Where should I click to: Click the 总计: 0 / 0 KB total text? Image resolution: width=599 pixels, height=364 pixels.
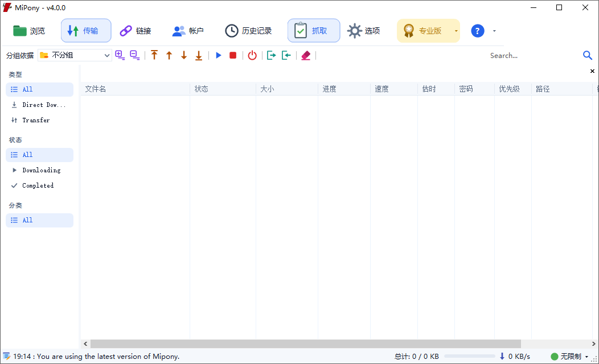pos(417,357)
